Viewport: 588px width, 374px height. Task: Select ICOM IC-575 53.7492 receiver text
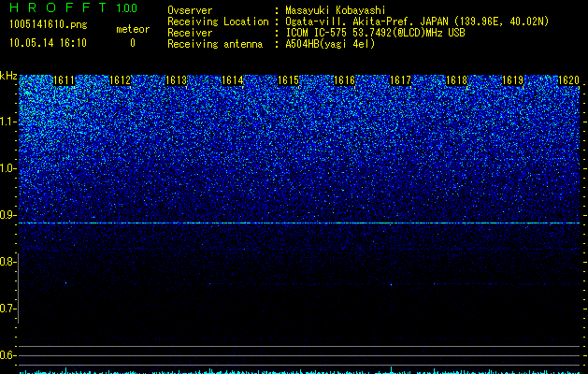(375, 33)
